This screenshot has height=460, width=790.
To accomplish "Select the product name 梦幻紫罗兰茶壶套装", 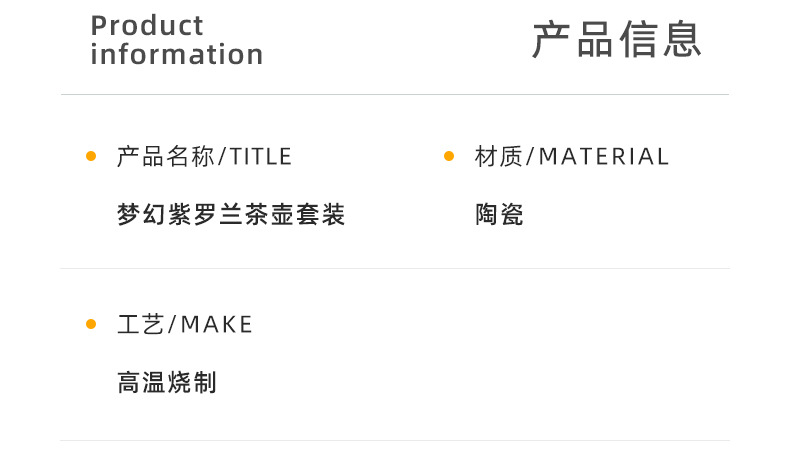I will pos(231,214).
